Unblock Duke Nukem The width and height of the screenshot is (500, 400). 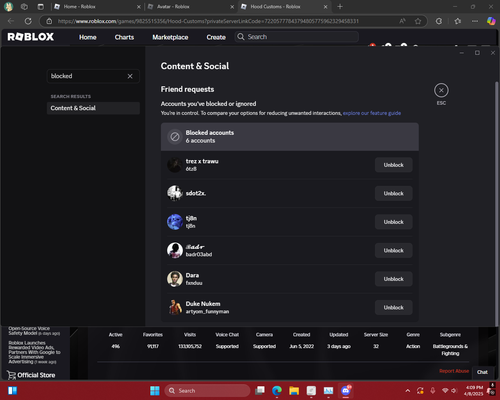point(393,307)
